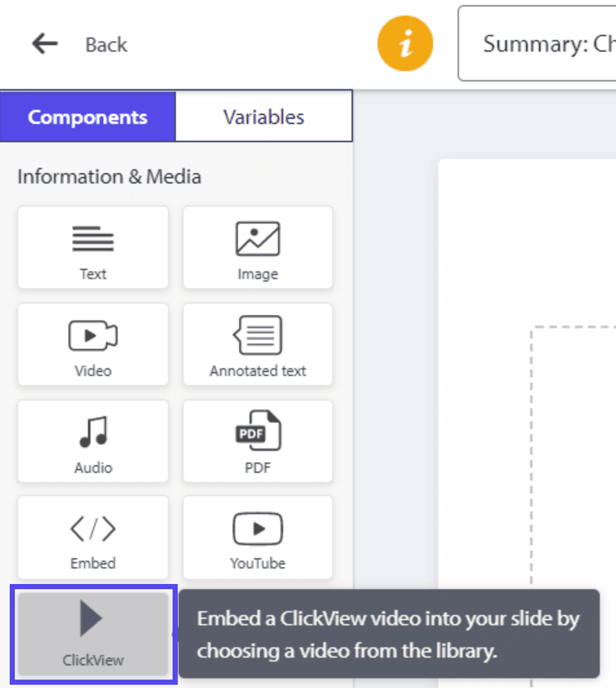616x688 pixels.
Task: Select the Embed component
Action: [x=92, y=537]
